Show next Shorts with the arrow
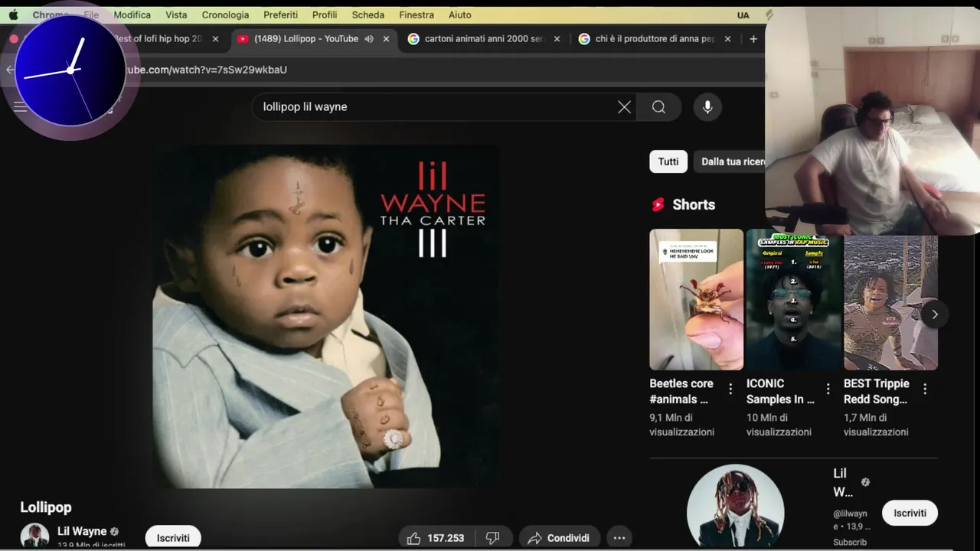This screenshot has height=551, width=980. tap(935, 315)
